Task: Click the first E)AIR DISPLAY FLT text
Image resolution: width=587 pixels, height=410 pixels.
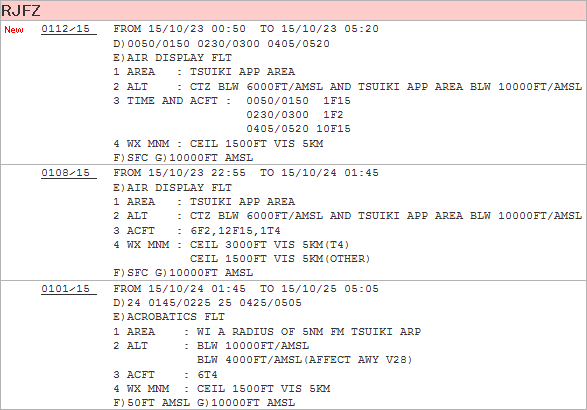Action: [173, 58]
